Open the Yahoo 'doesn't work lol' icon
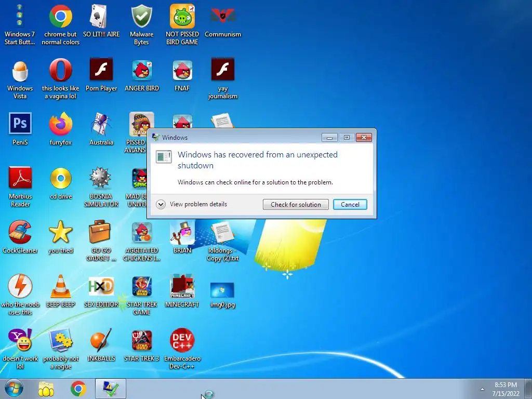 point(20,349)
